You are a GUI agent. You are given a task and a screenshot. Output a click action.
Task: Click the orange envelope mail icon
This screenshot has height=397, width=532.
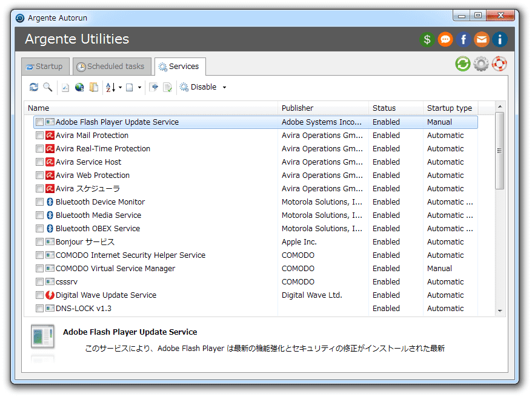[482, 39]
